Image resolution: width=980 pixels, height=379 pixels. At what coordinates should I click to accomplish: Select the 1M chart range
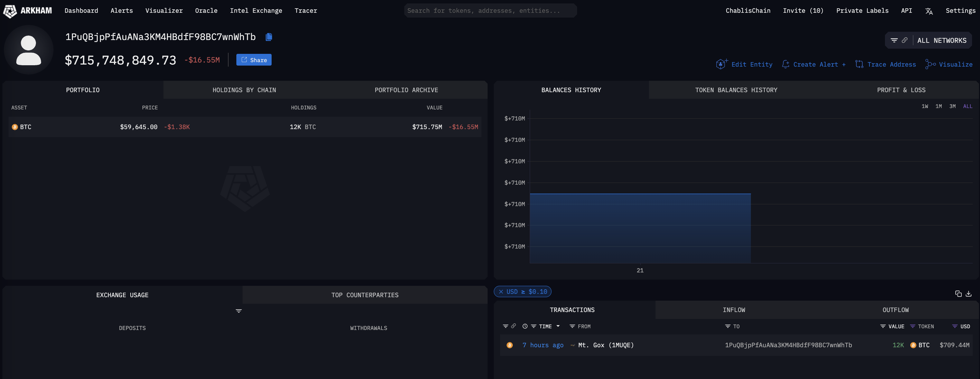[939, 106]
